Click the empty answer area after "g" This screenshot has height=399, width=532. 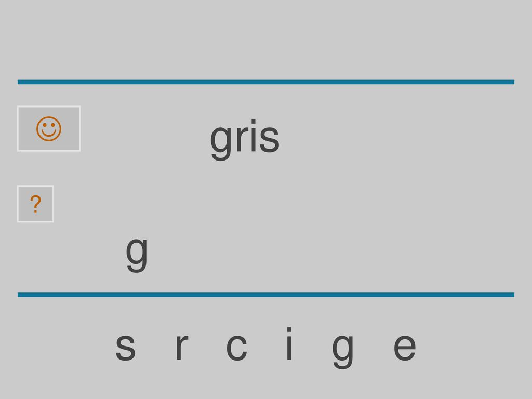[x=305, y=255]
